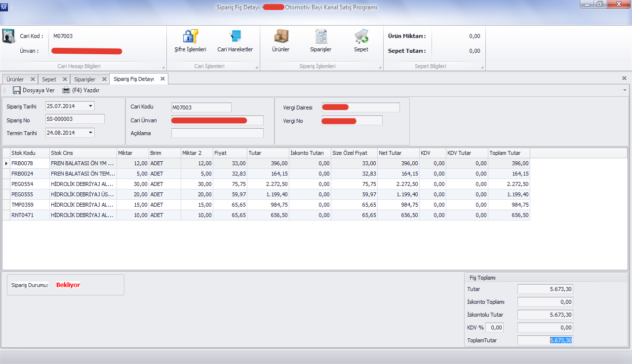Screen dimensions: 632x364
Task: Close the Sipariş Fiş Detayı tab
Action: 162,79
